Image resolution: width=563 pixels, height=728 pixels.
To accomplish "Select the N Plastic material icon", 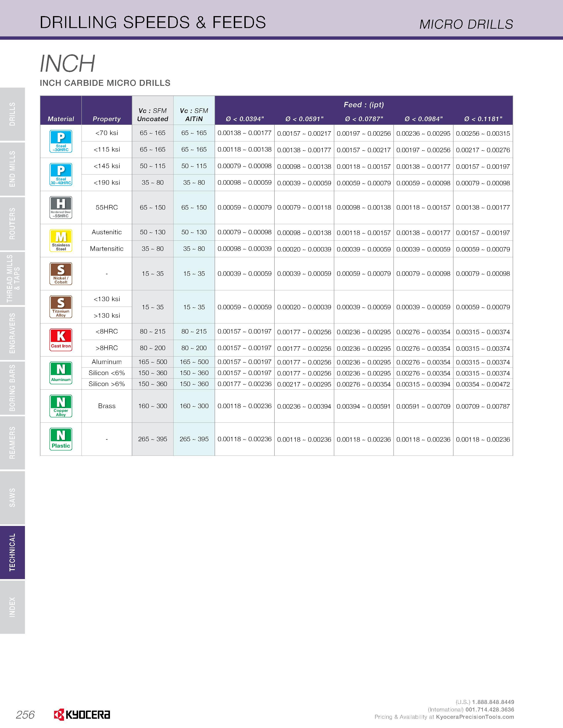I will point(61,439).
